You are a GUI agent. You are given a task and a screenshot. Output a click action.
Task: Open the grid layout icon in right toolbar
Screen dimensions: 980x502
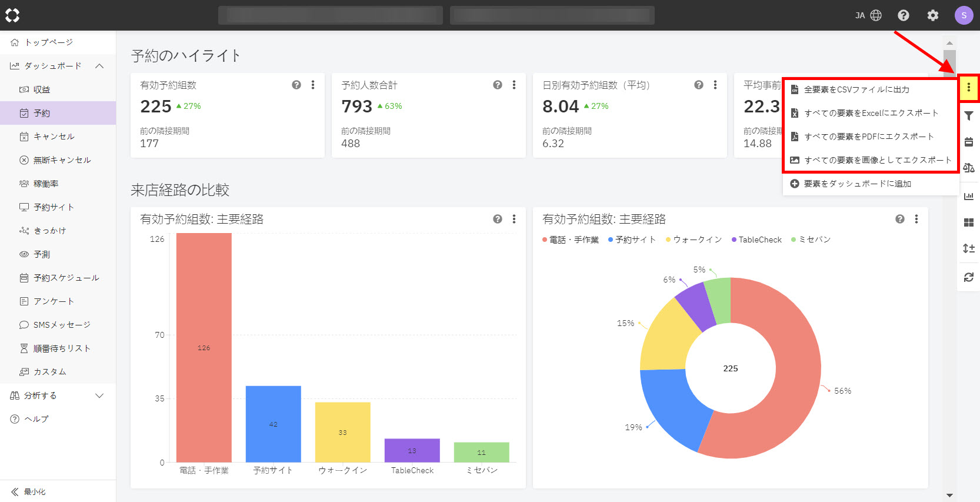click(968, 222)
